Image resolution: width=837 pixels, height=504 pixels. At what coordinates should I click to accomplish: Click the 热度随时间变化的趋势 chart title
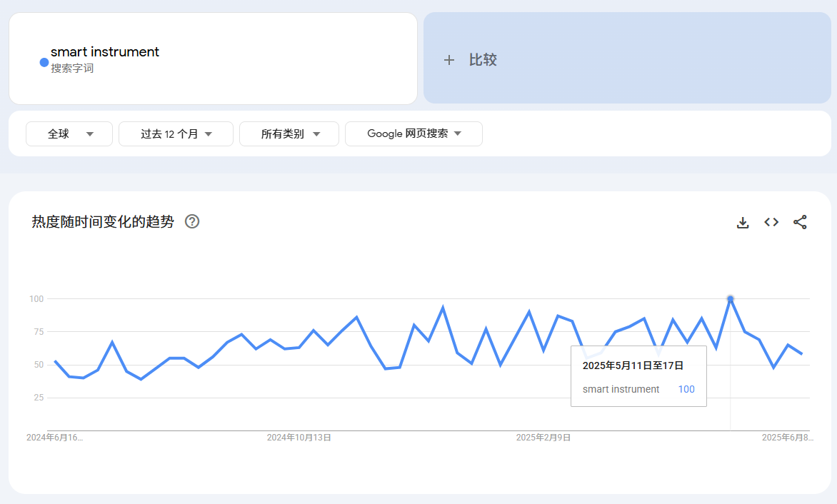[103, 222]
